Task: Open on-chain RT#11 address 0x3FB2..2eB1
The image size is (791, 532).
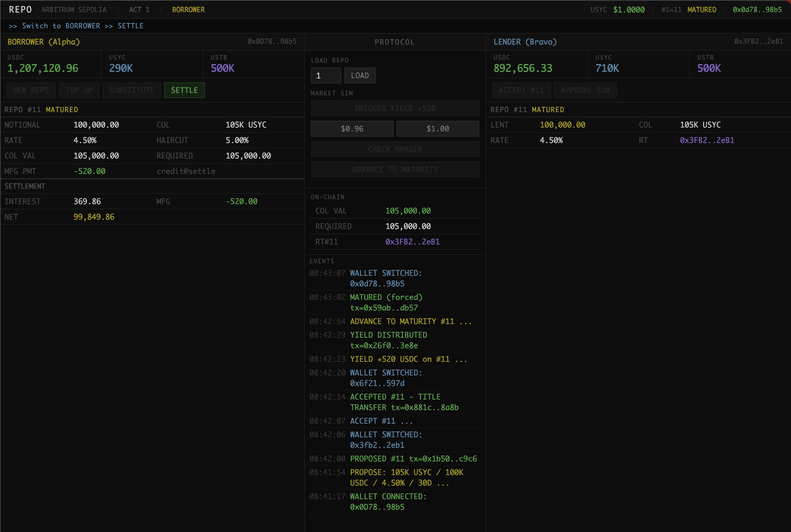Action: click(412, 241)
